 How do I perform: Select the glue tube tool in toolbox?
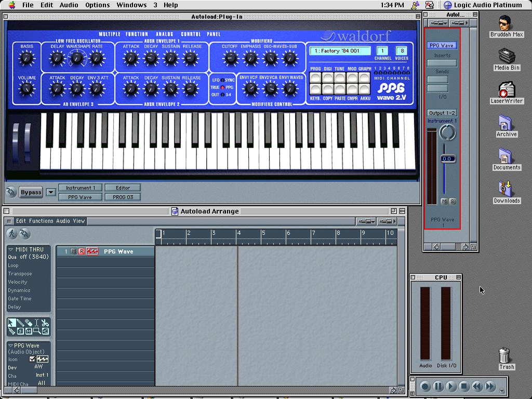12,331
